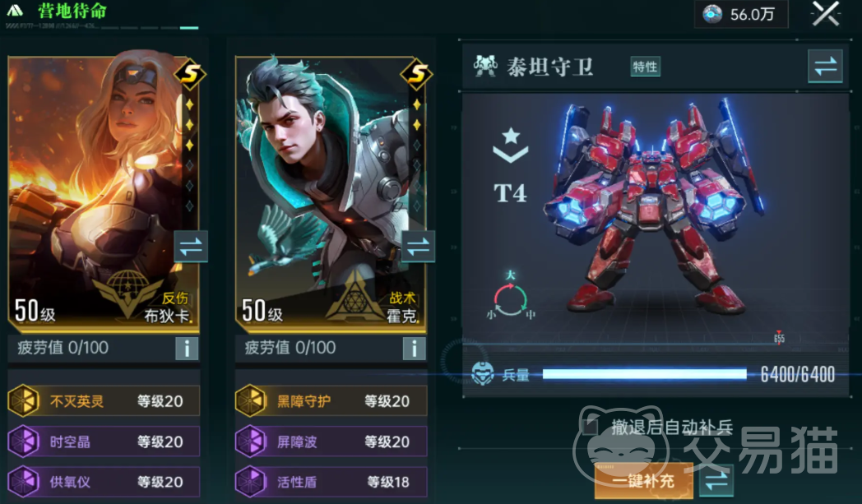Select the 不灭英灵 skill row
The width and height of the screenshot is (862, 504).
pyautogui.click(x=104, y=400)
